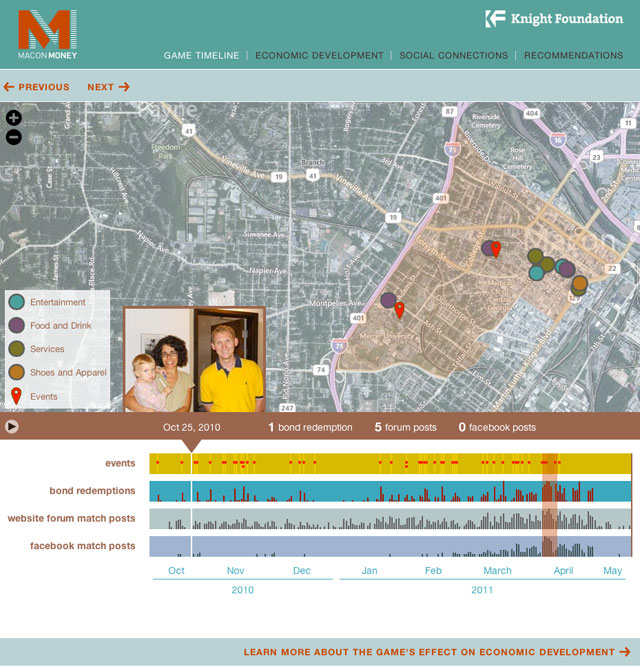The width and height of the screenshot is (640, 667).
Task: Click the 'Oct' month on the timeline axis
Action: 176,570
